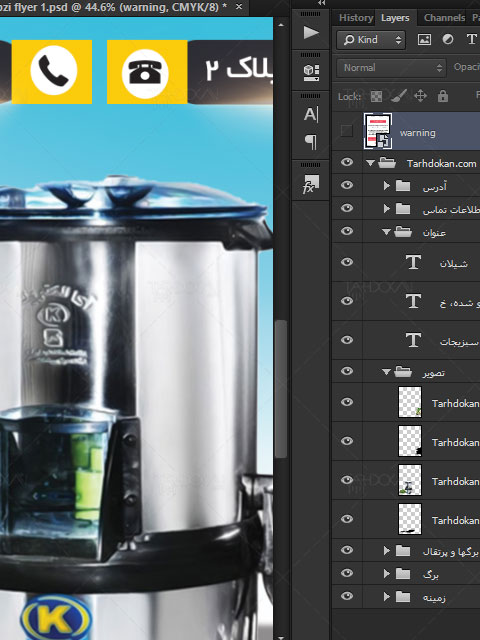Open the 3D panel cube icon

click(311, 73)
